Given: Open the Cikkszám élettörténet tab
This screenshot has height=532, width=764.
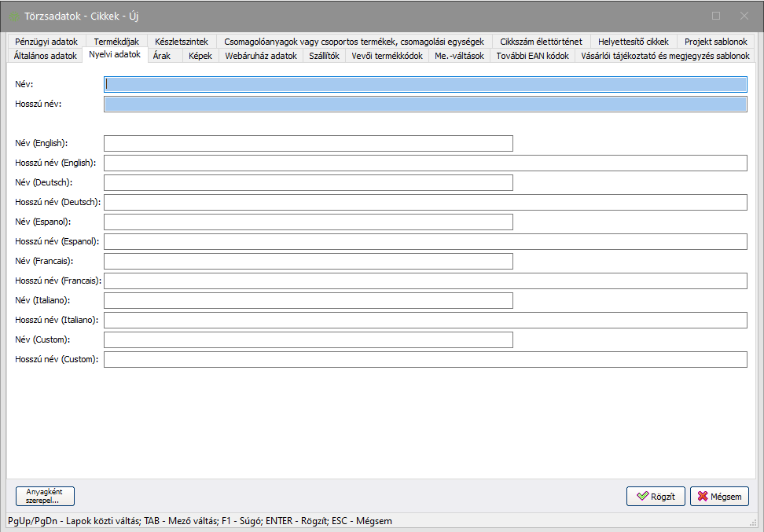Looking at the screenshot, I should [x=541, y=42].
